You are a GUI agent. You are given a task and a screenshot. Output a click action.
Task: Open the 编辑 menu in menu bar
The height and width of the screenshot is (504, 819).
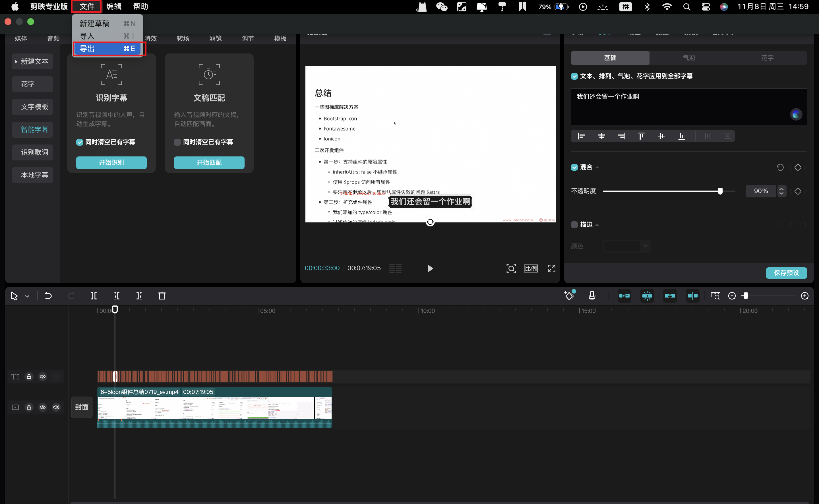tap(114, 6)
